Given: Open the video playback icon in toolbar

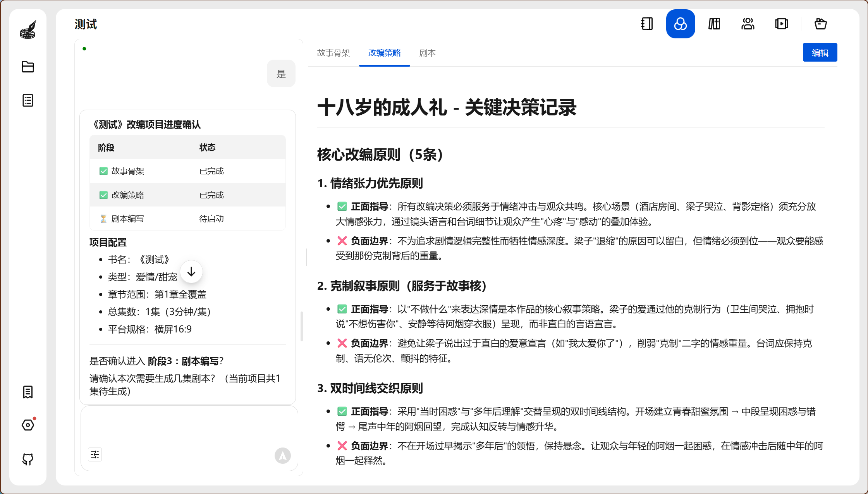Looking at the screenshot, I should click(782, 24).
